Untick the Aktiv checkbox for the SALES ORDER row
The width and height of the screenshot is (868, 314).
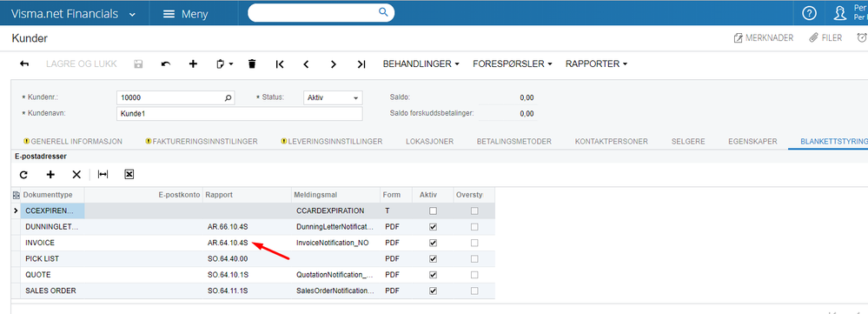[x=433, y=291]
